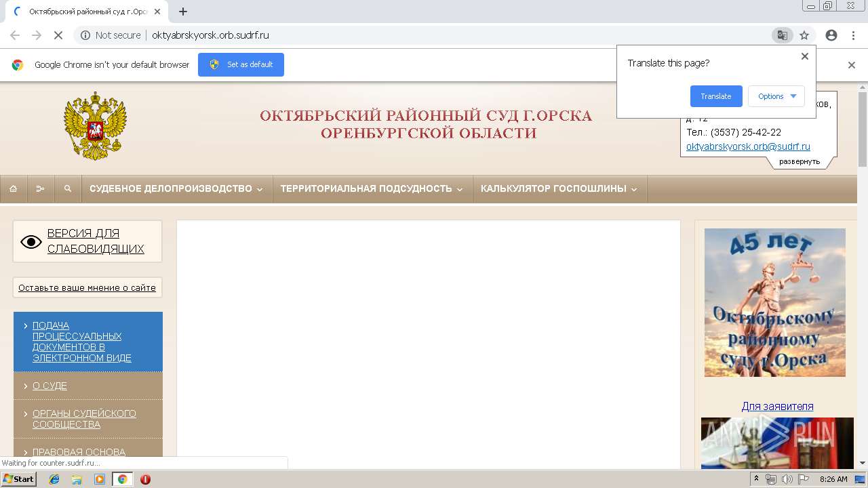
Task: Open a new tab with plus button
Action: tap(183, 12)
